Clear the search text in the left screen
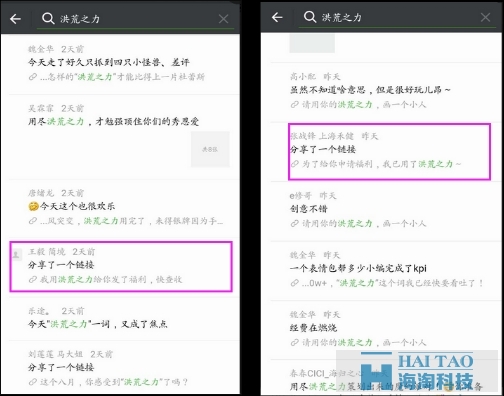Viewport: 504px width, 396px height. [x=224, y=19]
